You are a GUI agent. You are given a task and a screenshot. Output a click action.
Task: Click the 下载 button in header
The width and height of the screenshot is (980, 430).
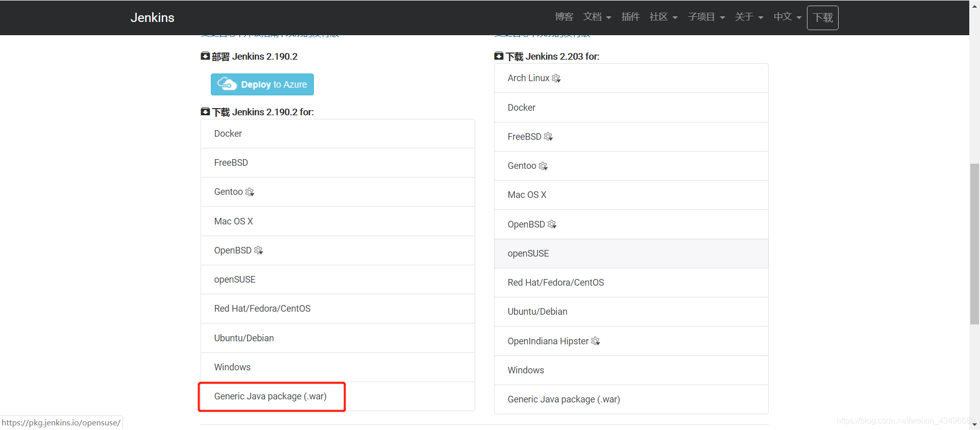pyautogui.click(x=822, y=18)
